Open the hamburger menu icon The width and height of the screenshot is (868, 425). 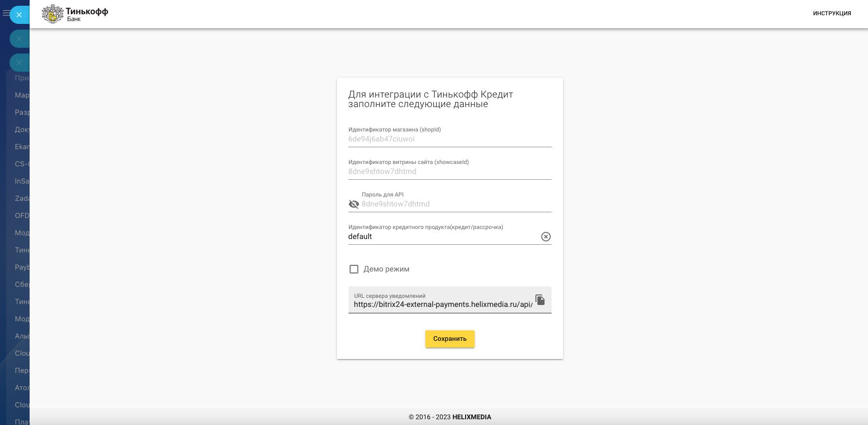pyautogui.click(x=6, y=13)
